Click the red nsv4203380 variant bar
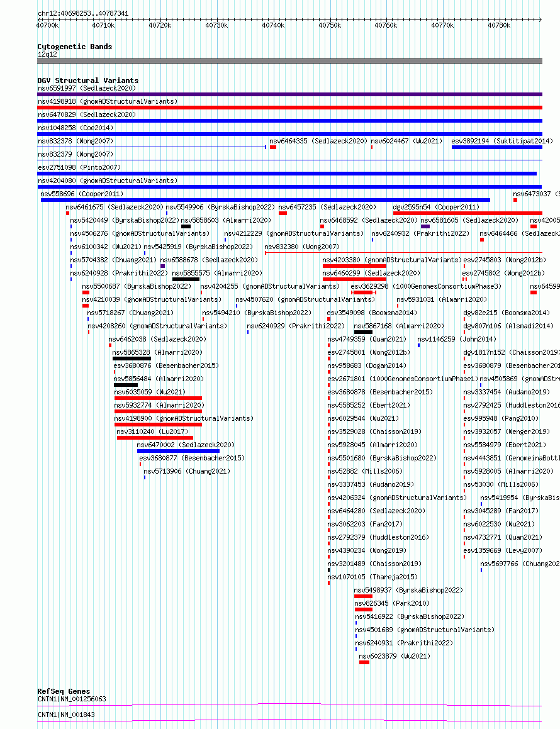 click(x=354, y=267)
